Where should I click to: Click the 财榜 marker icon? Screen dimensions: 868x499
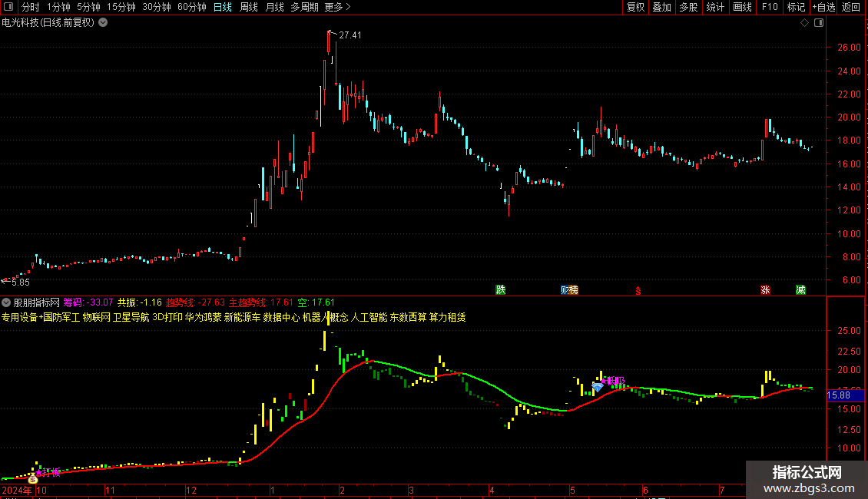point(569,290)
